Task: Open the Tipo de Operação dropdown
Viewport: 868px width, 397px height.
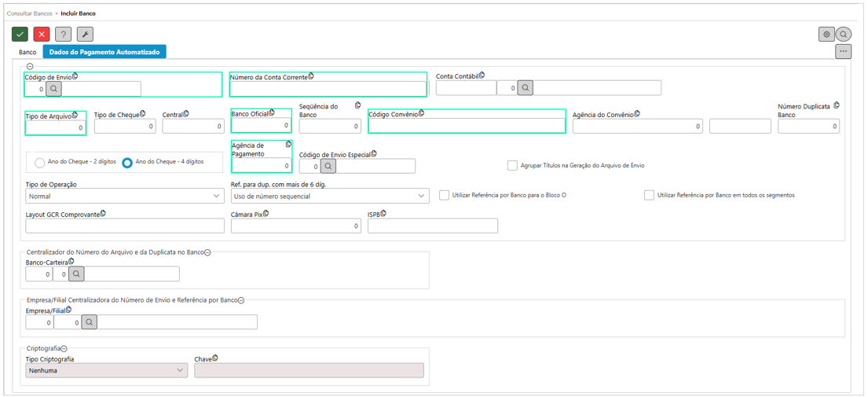Action: point(125,196)
